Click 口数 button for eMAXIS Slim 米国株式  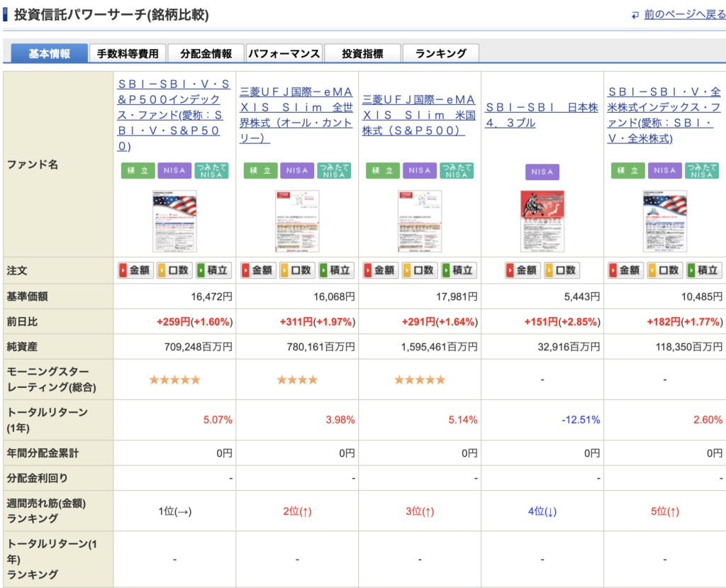pos(420,270)
